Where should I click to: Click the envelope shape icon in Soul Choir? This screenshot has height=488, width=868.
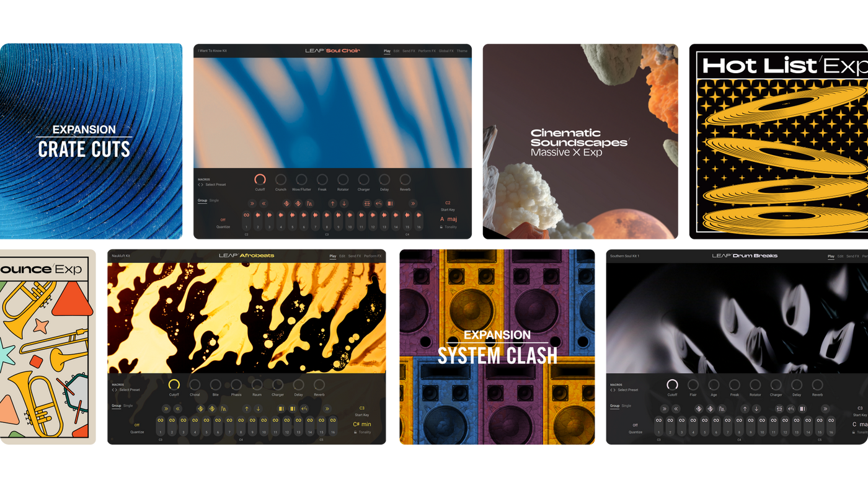click(309, 203)
